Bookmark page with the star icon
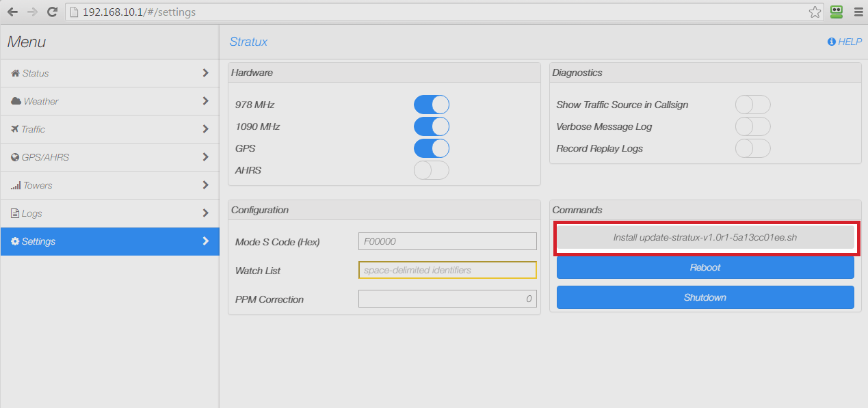 coord(815,12)
